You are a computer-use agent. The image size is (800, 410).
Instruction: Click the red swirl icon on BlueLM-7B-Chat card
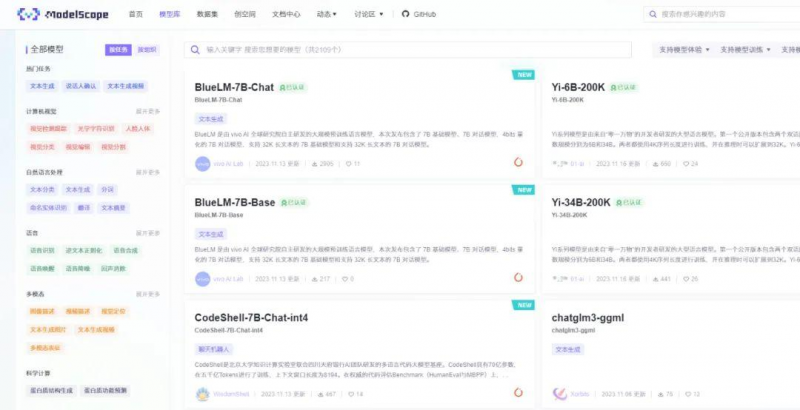(x=518, y=162)
